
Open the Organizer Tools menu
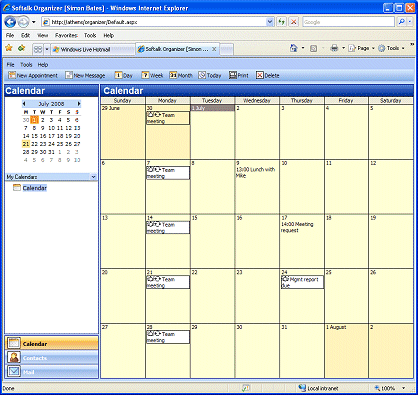click(26, 65)
